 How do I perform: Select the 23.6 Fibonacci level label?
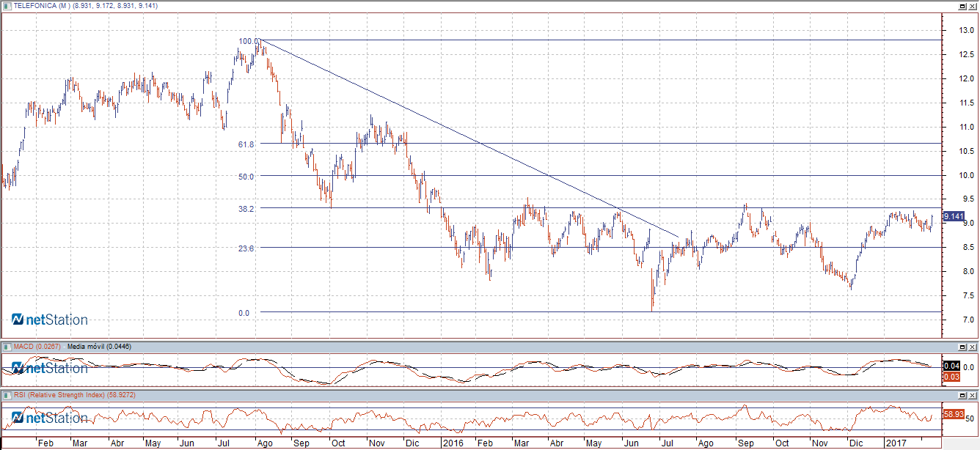pyautogui.click(x=246, y=248)
